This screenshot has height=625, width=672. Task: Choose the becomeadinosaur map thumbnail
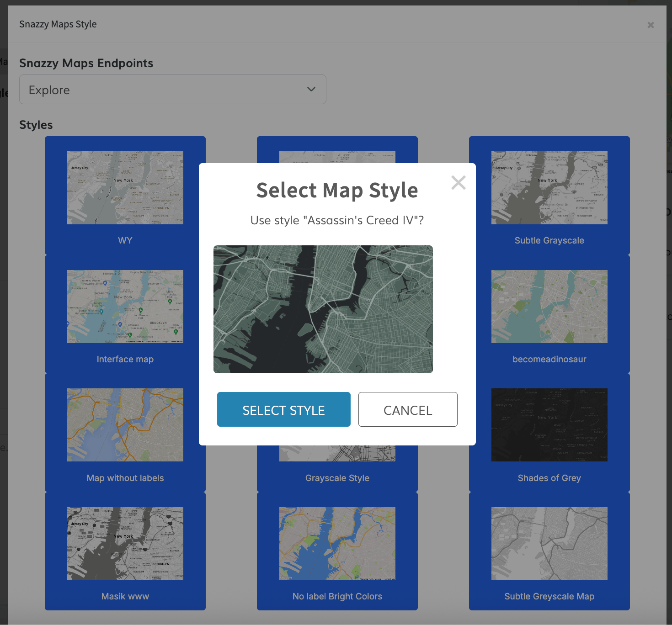pos(549,307)
